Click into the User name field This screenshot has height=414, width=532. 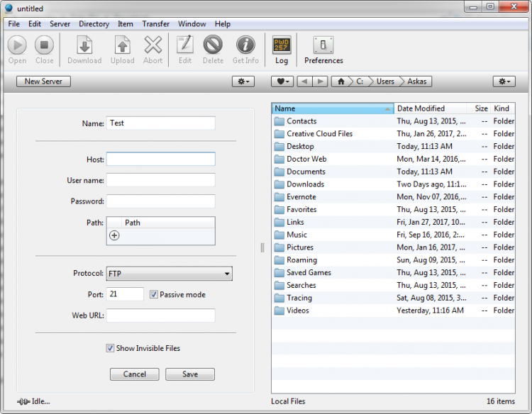tap(161, 180)
